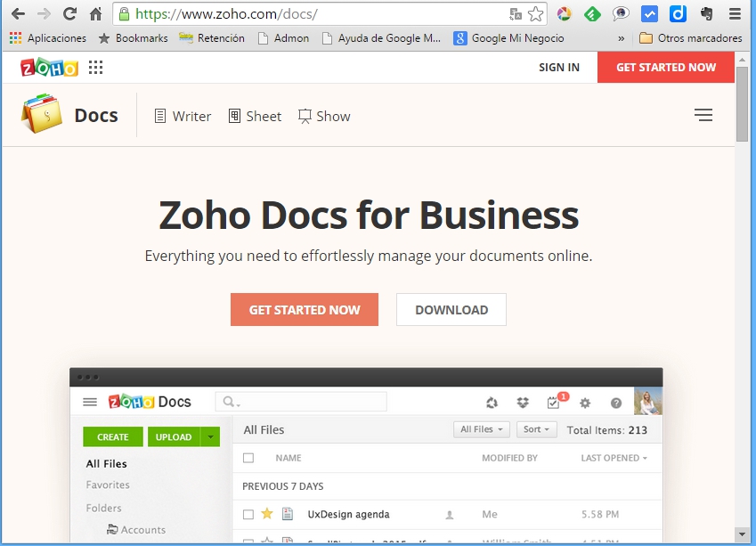Unstar the UxDesign agenda file
756x546 pixels.
(x=266, y=514)
